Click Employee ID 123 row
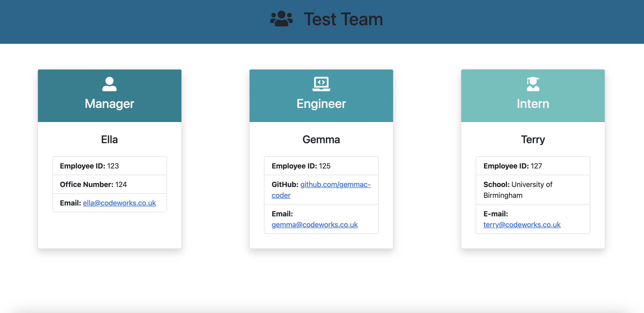644x313 pixels. [x=109, y=166]
